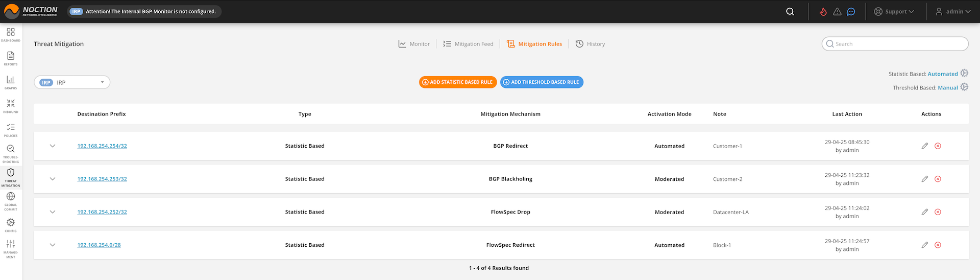The height and width of the screenshot is (280, 980).
Task: Expand the 192.168.254.254/32 rule row
Action: click(53, 146)
